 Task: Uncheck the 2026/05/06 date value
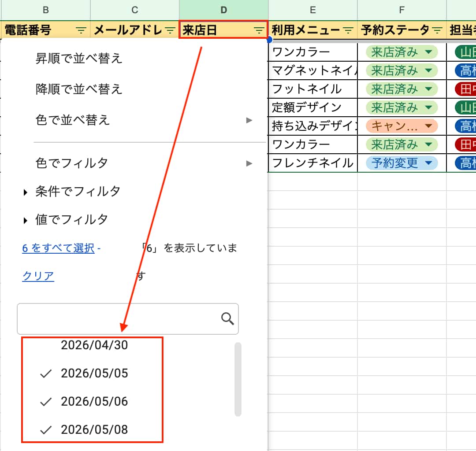coord(84,402)
